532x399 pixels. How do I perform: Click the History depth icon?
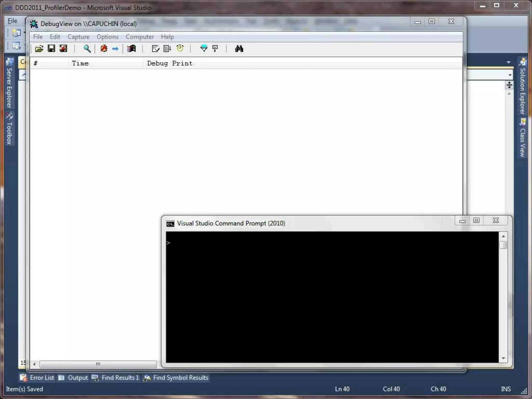pos(215,49)
